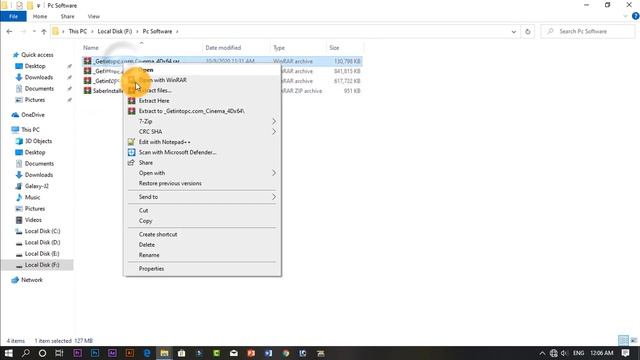The image size is (640, 360).
Task: Open OneDrive in navigation pane
Action: [33, 115]
